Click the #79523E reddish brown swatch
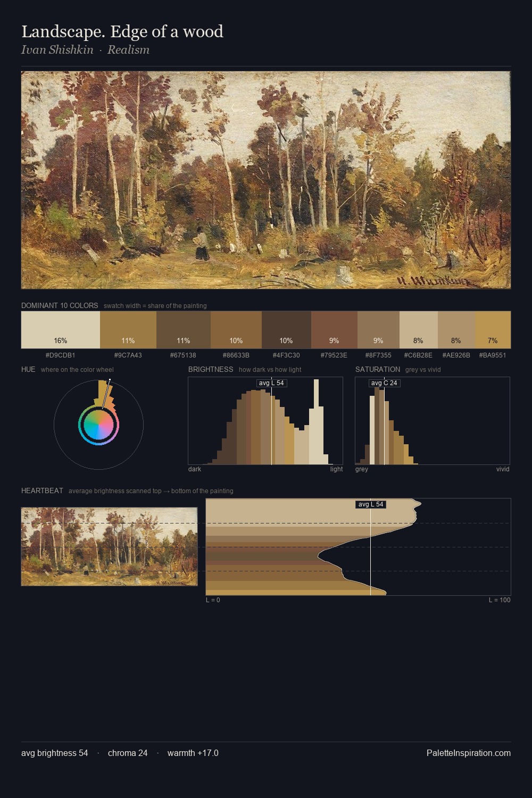Viewport: 532px width, 798px height. (334, 330)
